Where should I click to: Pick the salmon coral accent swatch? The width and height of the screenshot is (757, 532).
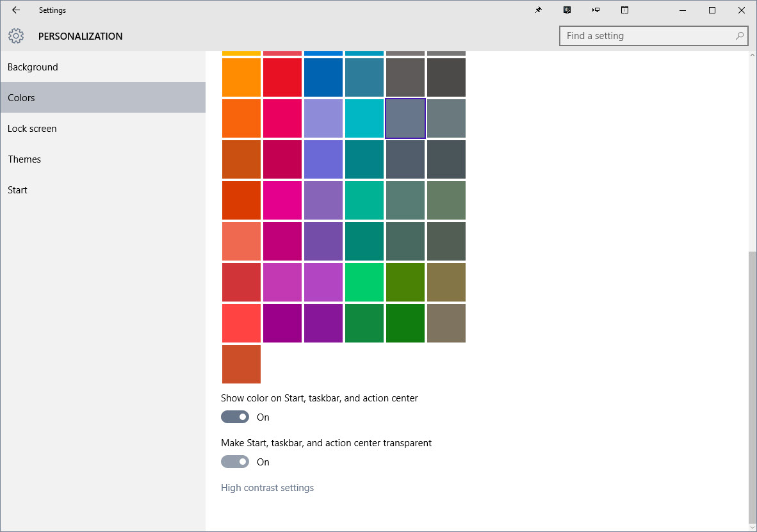241,241
